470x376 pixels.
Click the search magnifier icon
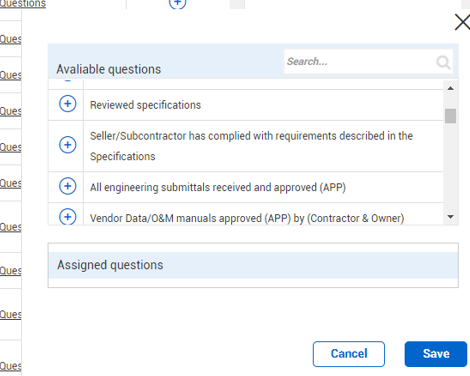tap(443, 62)
